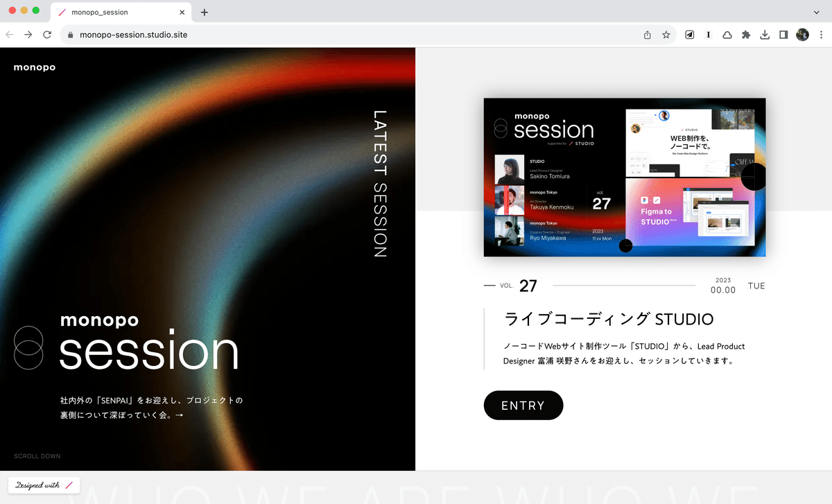
Task: Click the SCROLL DOWN label
Action: coord(37,456)
